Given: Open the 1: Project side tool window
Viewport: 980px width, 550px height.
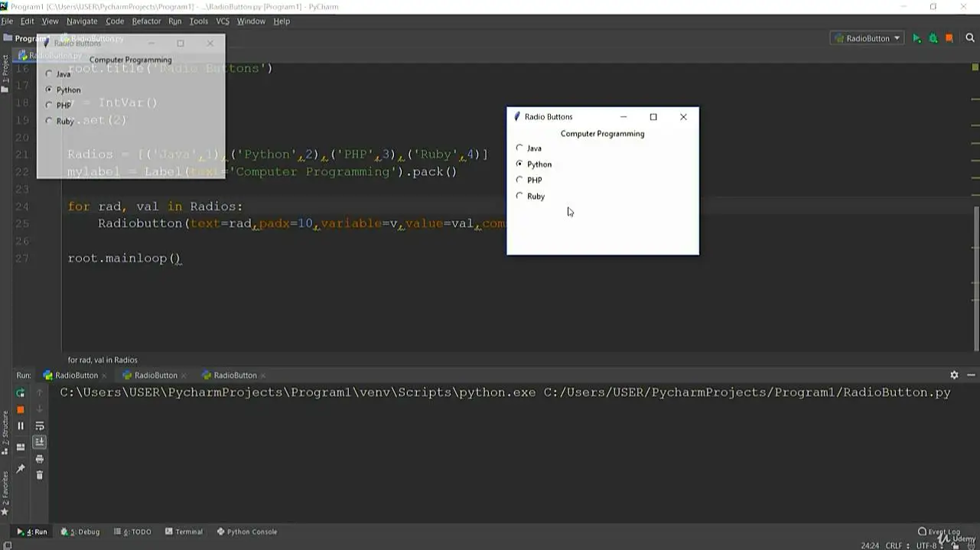Looking at the screenshot, I should pos(5,72).
